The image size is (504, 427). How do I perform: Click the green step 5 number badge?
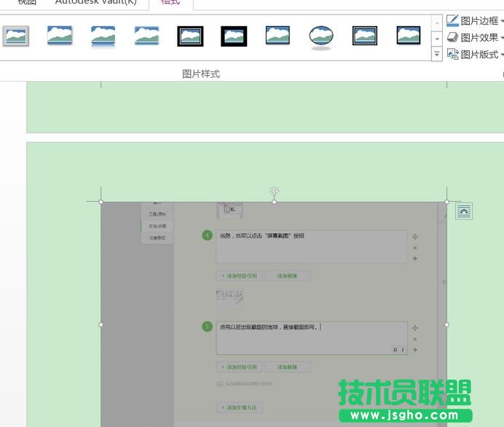click(x=208, y=326)
